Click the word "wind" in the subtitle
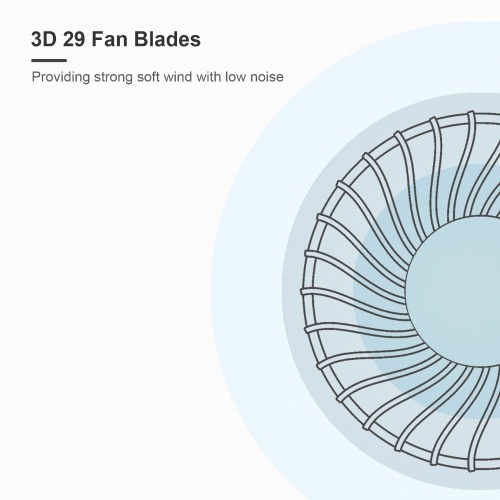The image size is (500, 500). pyautogui.click(x=178, y=77)
